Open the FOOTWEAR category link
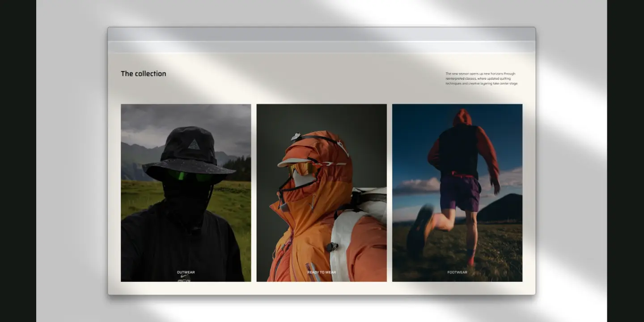 (x=457, y=272)
